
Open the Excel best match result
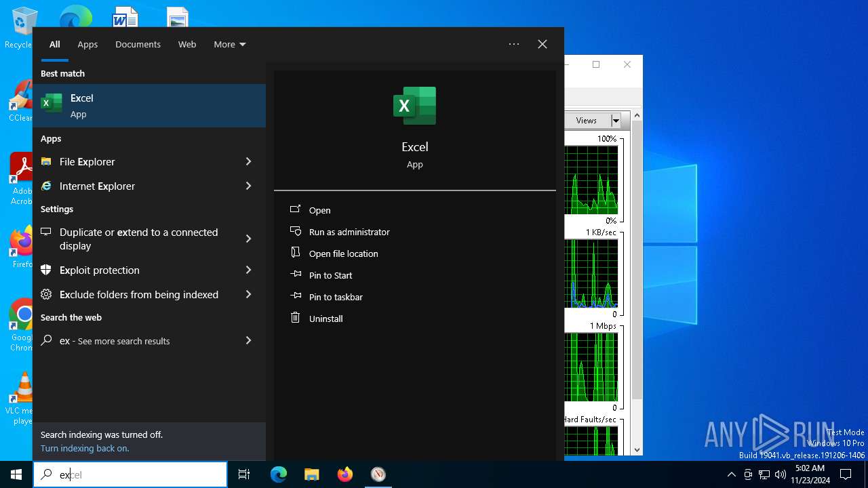[x=149, y=106]
